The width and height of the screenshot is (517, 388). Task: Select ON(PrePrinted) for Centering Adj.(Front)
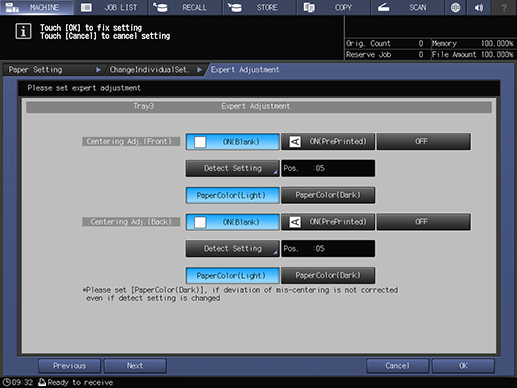click(328, 142)
